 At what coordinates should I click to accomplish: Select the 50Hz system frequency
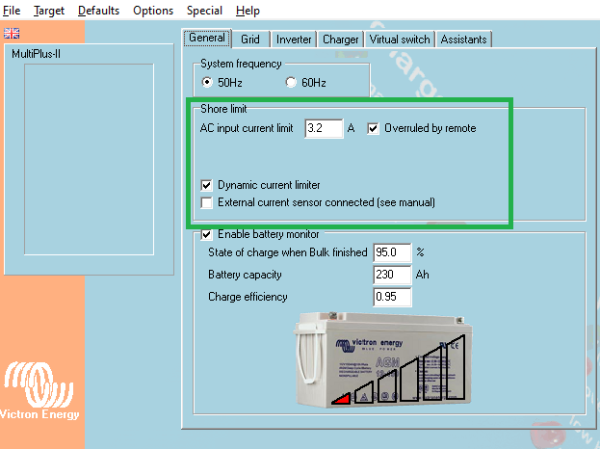(207, 82)
